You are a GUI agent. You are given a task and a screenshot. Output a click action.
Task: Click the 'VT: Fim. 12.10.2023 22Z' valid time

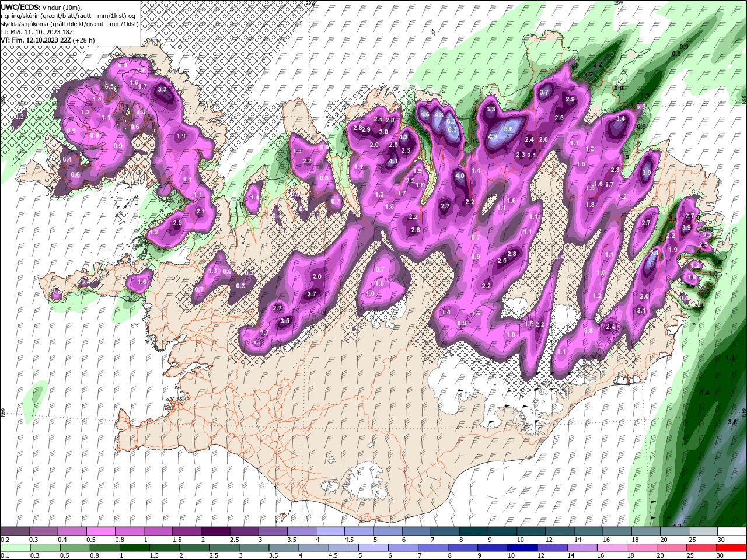click(36, 40)
